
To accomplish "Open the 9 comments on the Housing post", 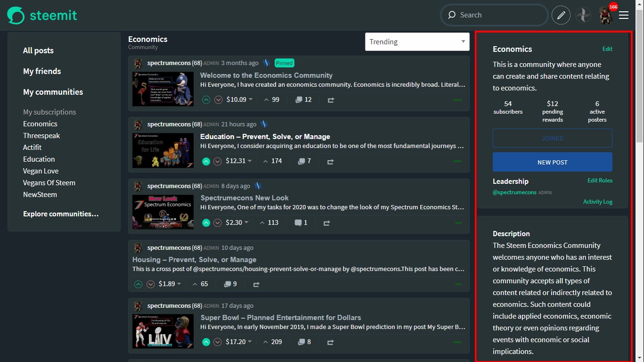I will coord(230,284).
